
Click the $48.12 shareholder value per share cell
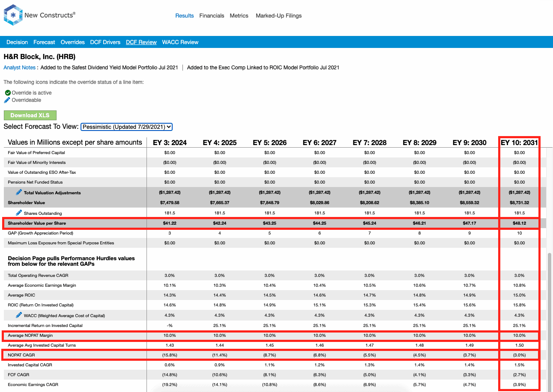(519, 223)
